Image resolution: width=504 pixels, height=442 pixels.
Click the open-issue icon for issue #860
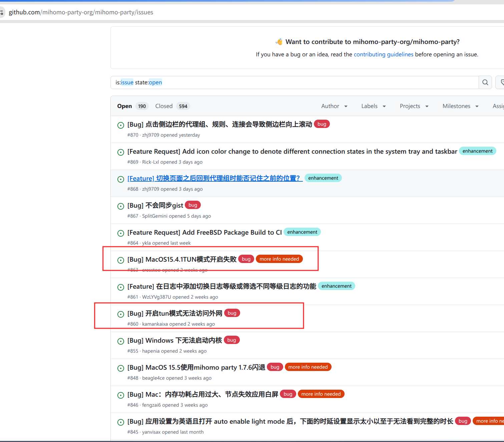[x=121, y=314]
